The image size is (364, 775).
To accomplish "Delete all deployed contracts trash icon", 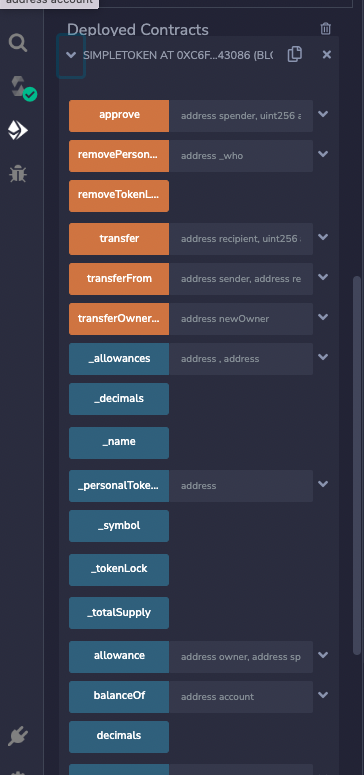I will coord(325,29).
